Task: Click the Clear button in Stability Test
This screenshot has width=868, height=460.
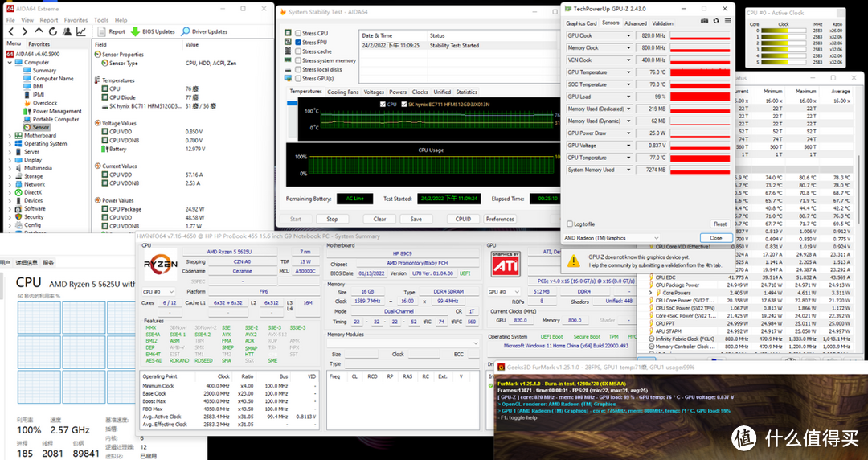Action: point(379,219)
